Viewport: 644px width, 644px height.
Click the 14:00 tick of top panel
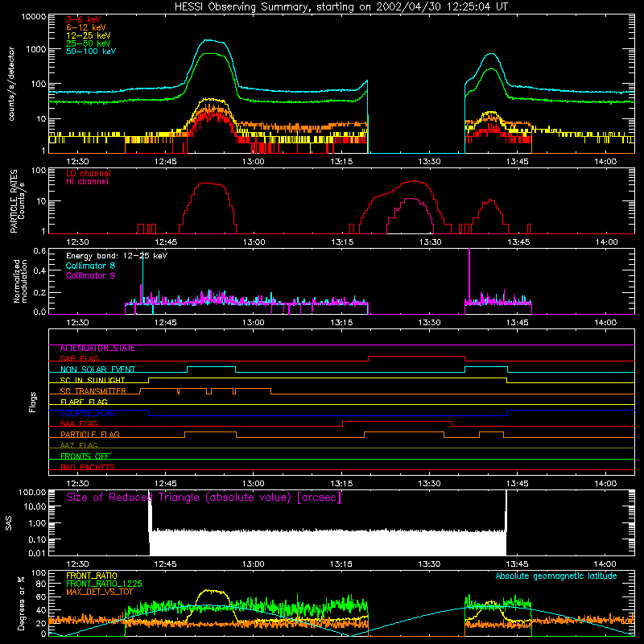[x=605, y=162]
